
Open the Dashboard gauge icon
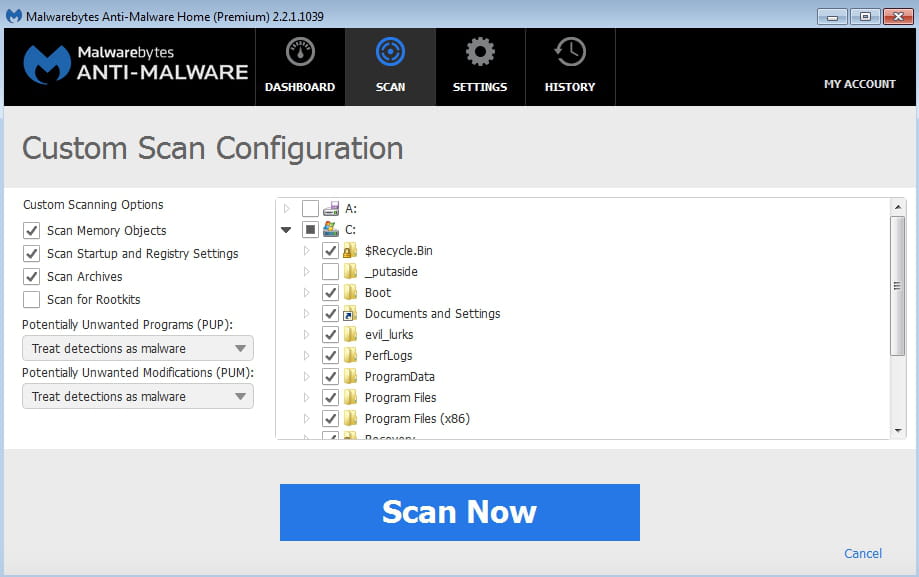(x=300, y=52)
